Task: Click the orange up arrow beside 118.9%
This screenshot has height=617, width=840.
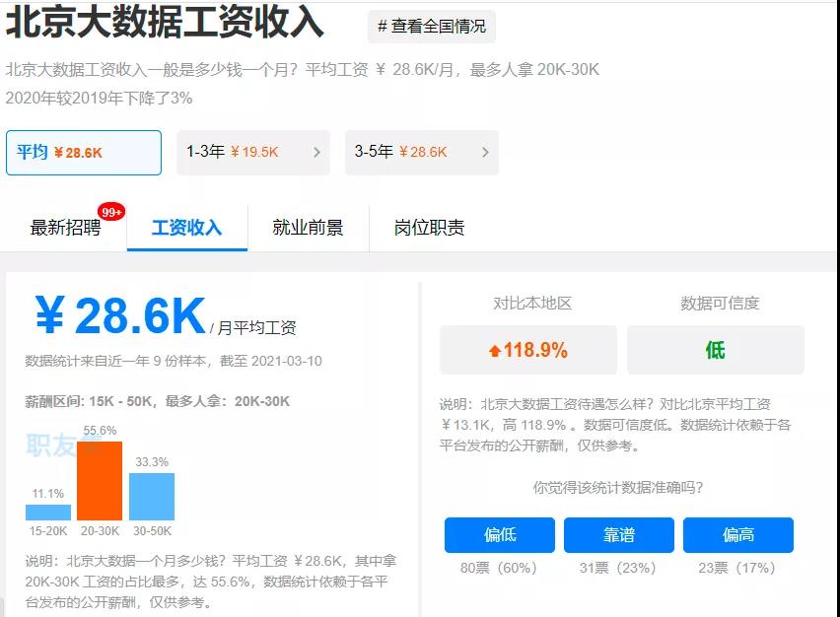Action: click(x=494, y=351)
